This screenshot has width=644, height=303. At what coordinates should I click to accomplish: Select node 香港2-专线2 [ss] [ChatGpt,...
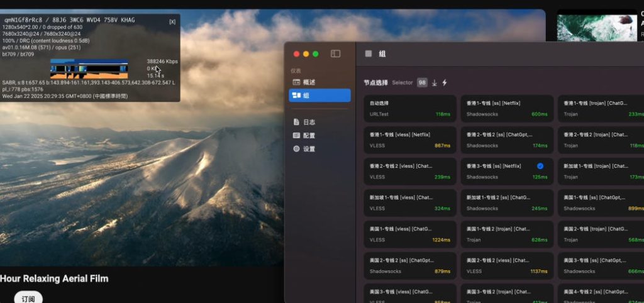pyautogui.click(x=507, y=140)
